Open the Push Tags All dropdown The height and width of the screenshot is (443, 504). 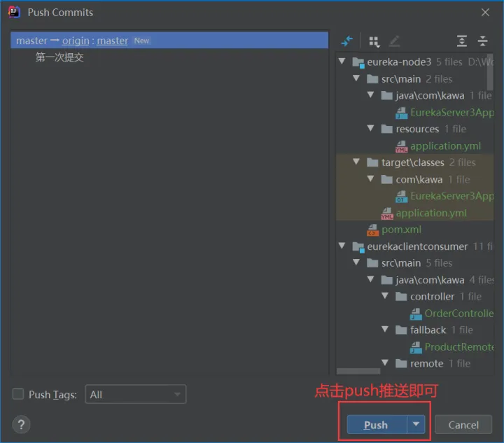coord(135,394)
